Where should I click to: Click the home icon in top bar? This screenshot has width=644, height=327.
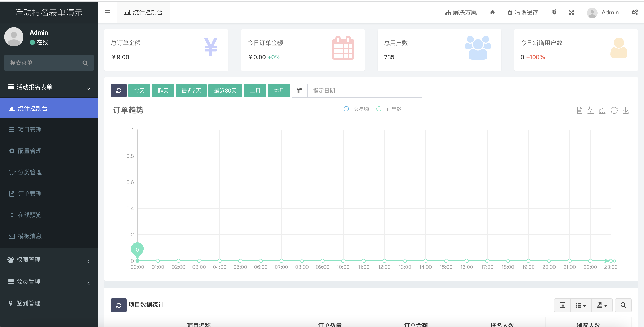[x=492, y=13]
